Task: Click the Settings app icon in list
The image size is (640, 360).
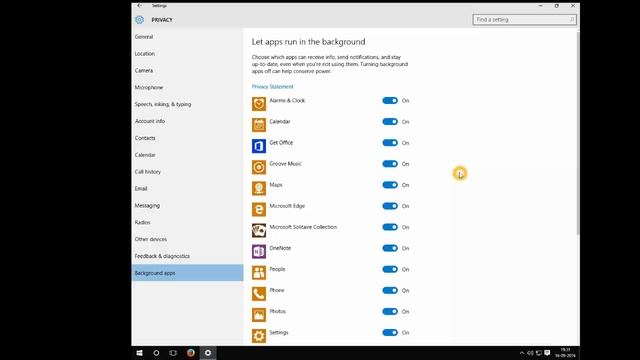Action: 259,336
